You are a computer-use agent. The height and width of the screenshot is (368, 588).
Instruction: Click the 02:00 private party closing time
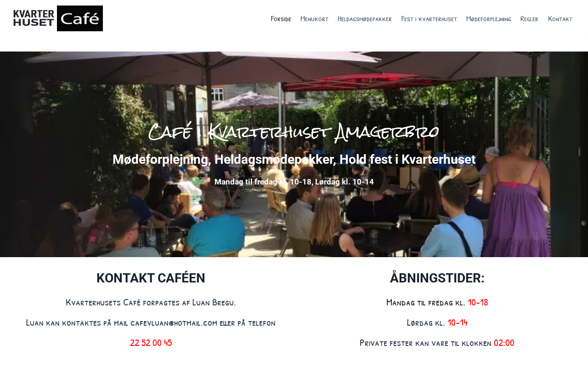(504, 343)
